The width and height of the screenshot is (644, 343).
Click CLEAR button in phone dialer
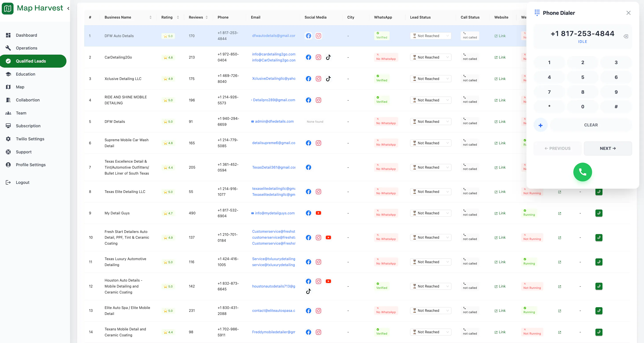coord(591,125)
